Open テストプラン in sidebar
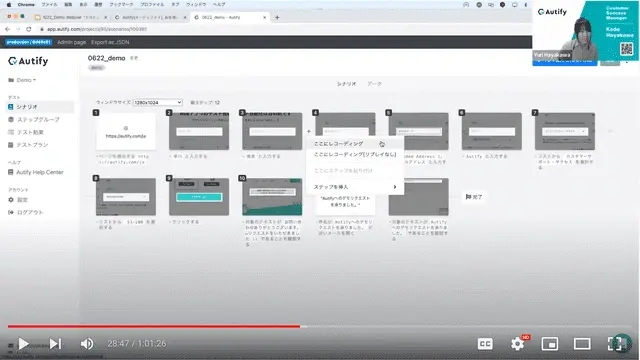This screenshot has width=640, height=360. [28, 145]
